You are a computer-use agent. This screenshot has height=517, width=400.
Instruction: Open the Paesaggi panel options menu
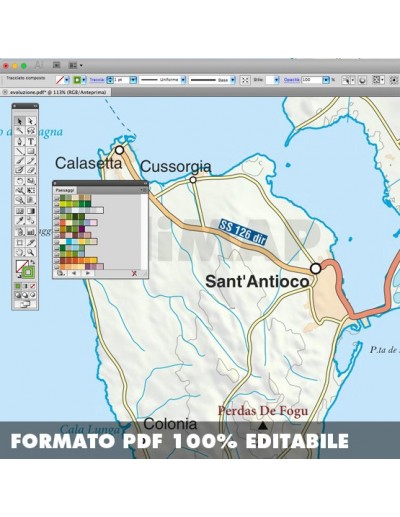(x=143, y=190)
